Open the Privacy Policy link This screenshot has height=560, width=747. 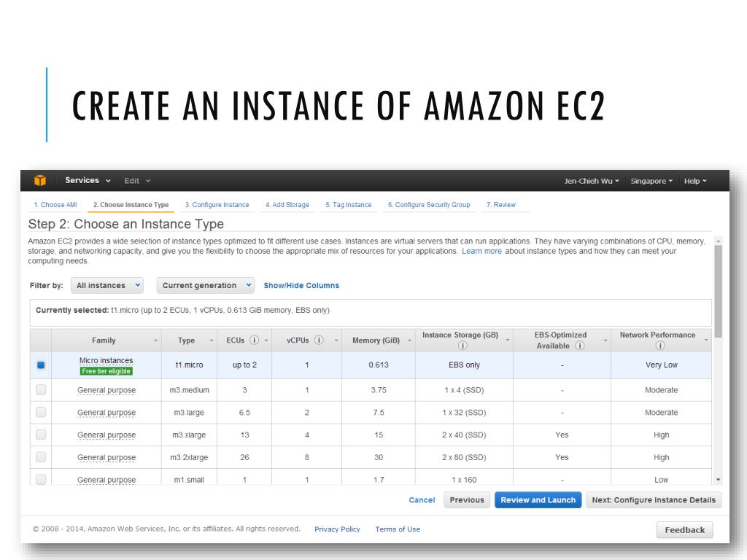(x=337, y=529)
